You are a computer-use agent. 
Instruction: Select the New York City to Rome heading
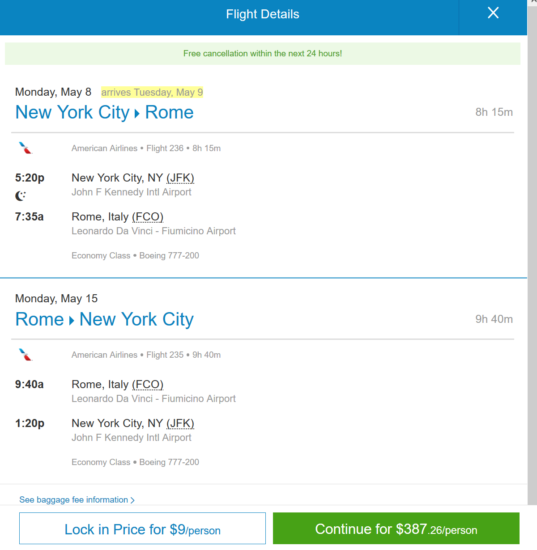[104, 113]
